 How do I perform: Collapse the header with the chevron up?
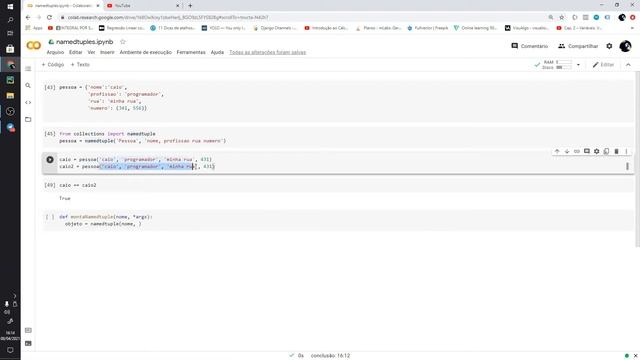(628, 64)
